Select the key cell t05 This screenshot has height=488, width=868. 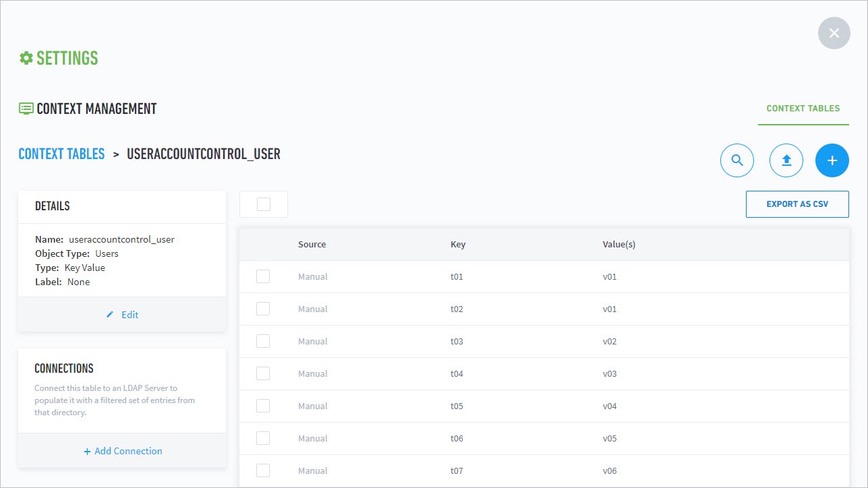pyautogui.click(x=457, y=406)
